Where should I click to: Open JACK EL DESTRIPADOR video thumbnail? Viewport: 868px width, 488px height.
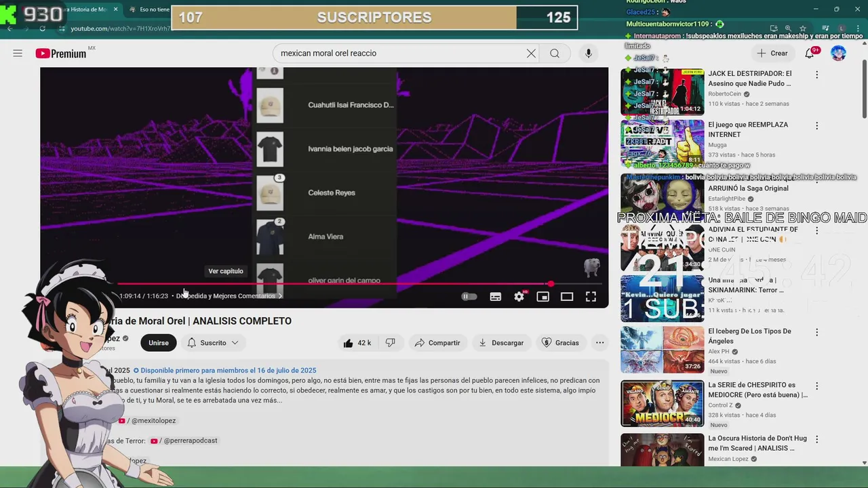[663, 92]
